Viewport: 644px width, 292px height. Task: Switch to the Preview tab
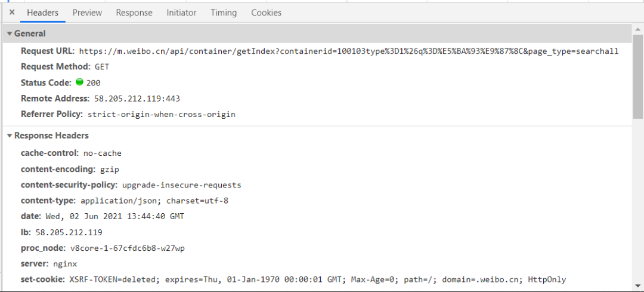point(87,13)
